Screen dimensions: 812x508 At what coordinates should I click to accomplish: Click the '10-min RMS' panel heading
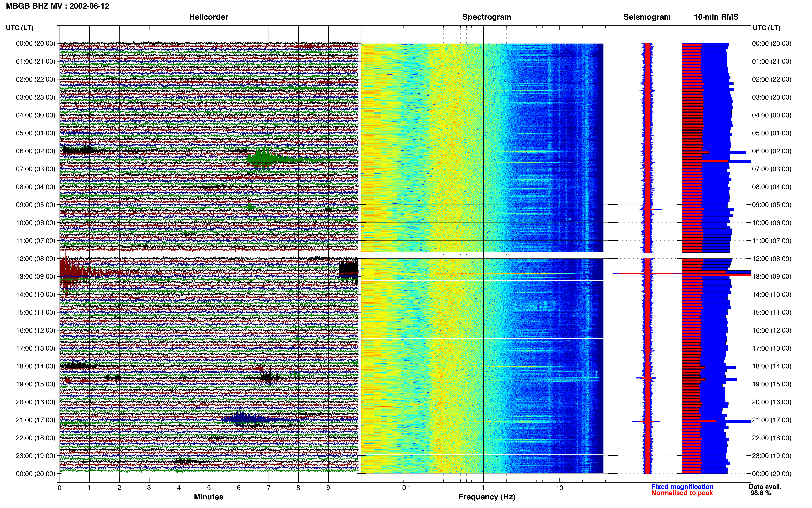point(716,17)
